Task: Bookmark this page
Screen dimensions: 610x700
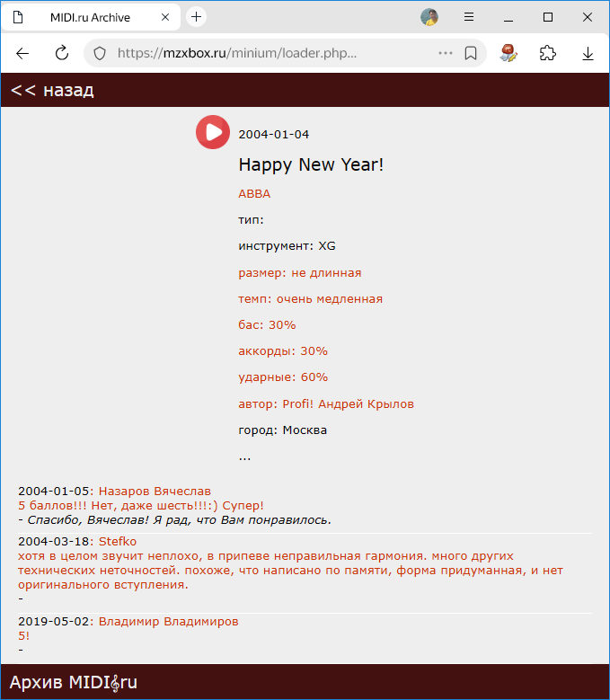Action: point(471,53)
